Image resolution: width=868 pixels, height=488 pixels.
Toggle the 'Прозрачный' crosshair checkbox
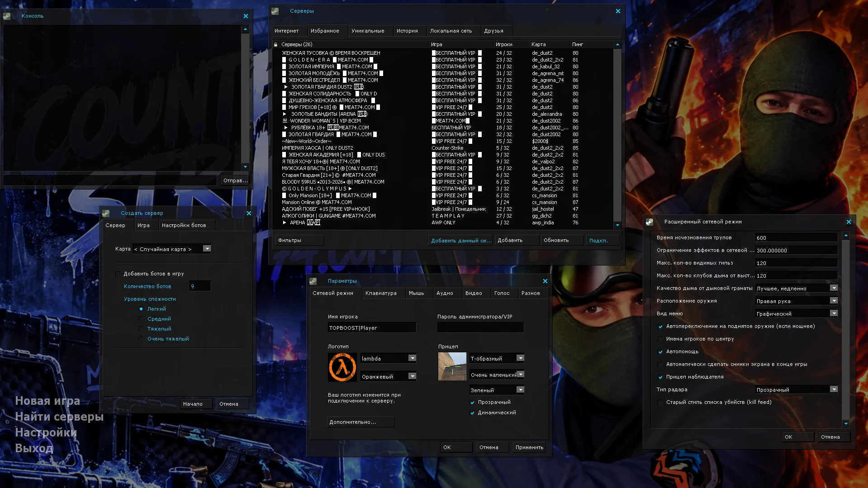point(473,402)
